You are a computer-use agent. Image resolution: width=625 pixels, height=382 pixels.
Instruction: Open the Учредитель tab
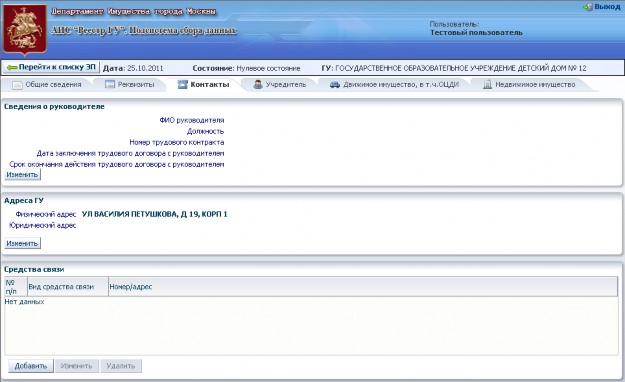coord(280,85)
